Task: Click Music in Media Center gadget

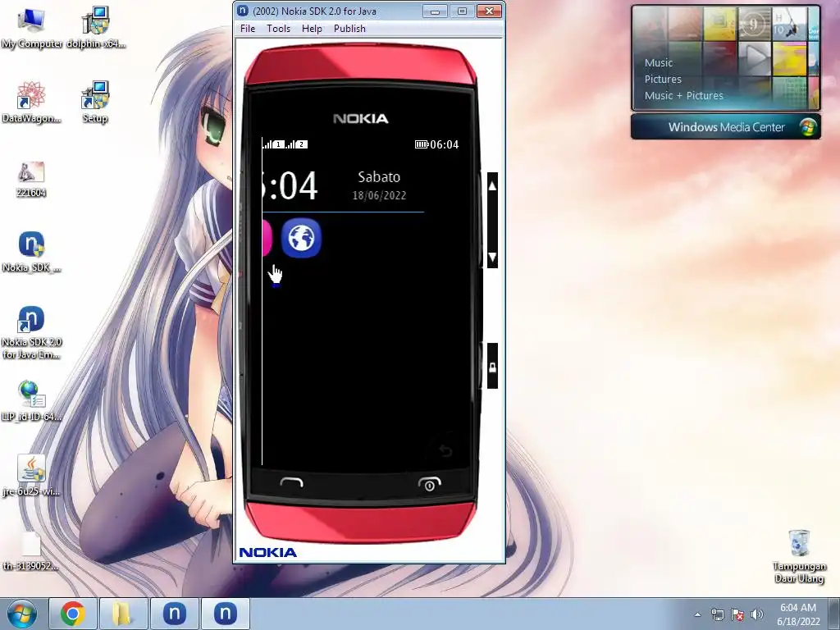Action: 659,62
